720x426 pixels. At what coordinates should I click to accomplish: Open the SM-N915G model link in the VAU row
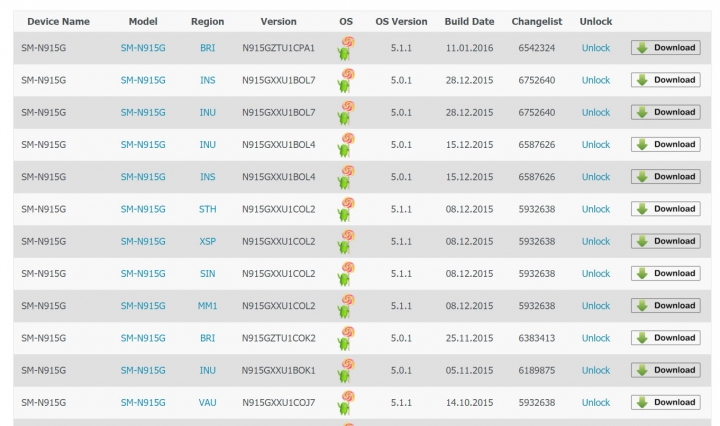(143, 403)
